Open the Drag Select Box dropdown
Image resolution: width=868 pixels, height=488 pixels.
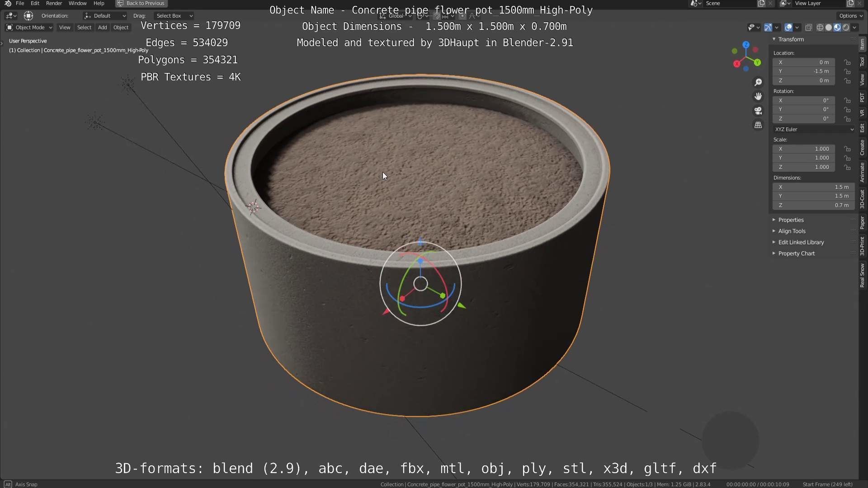click(174, 16)
